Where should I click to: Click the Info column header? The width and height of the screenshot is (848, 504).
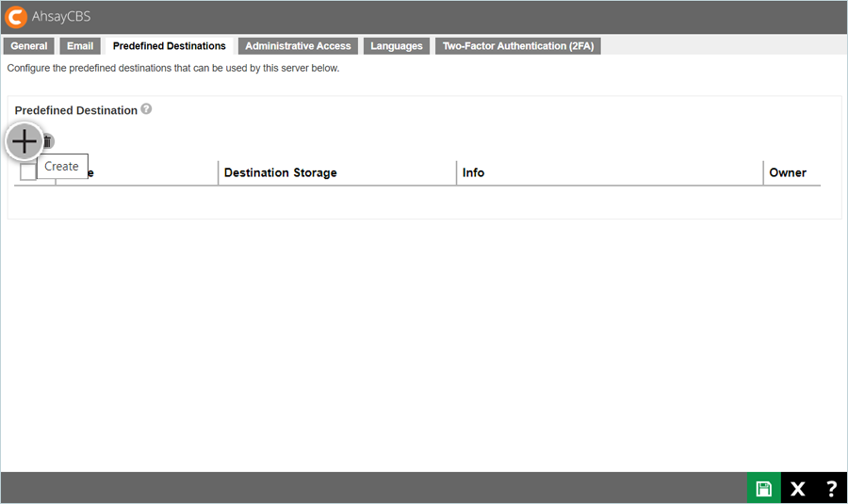(x=473, y=172)
